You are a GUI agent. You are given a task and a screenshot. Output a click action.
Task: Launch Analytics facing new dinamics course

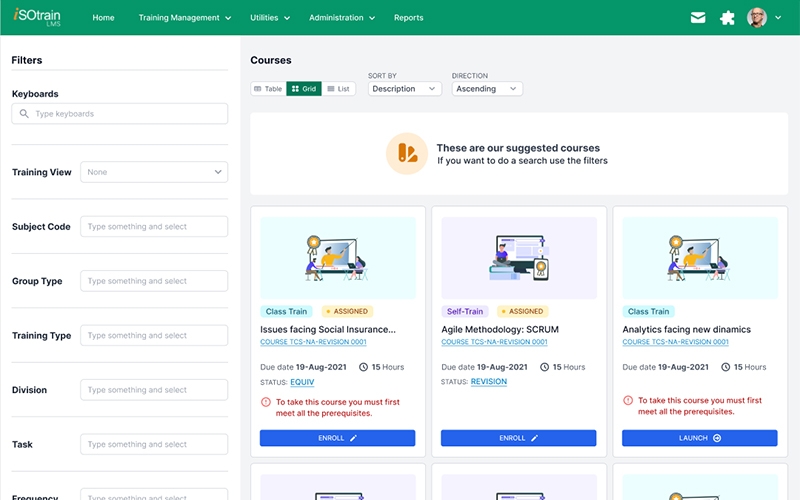coord(699,438)
